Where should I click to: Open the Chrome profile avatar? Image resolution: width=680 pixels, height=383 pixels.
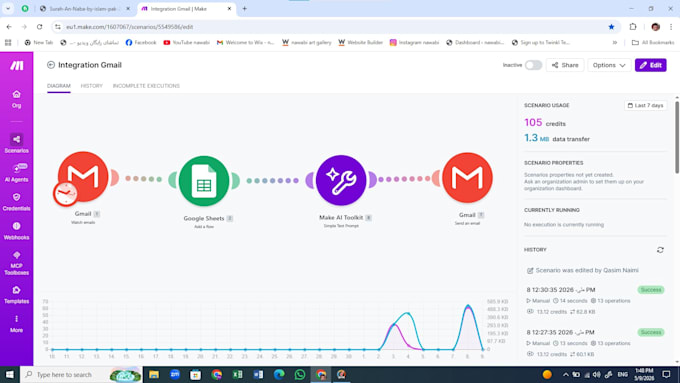pyautogui.click(x=655, y=27)
